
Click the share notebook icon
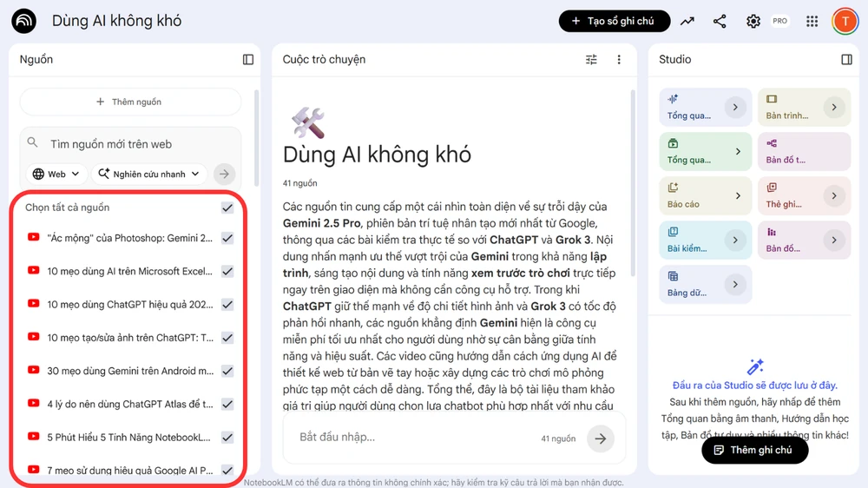(x=720, y=22)
